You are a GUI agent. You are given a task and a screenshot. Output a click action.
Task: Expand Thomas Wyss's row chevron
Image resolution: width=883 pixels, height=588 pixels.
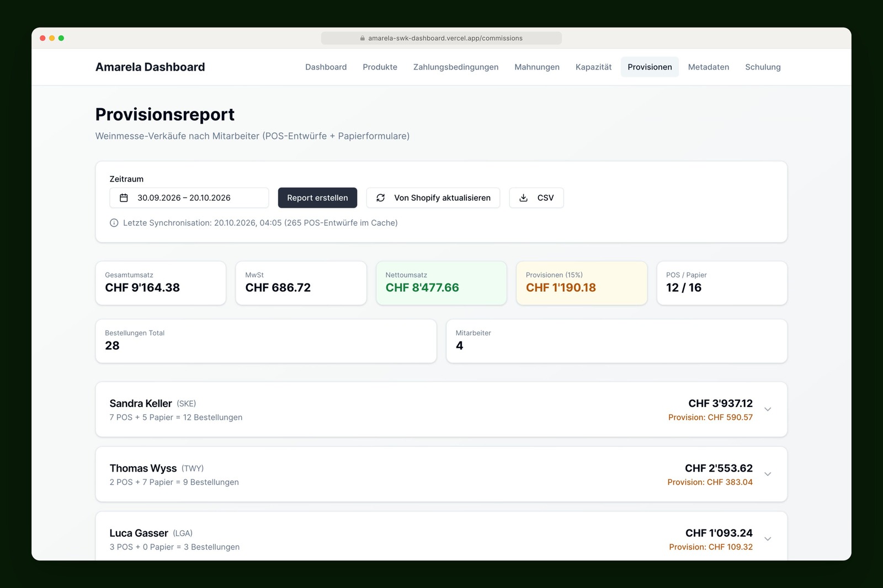tap(768, 474)
